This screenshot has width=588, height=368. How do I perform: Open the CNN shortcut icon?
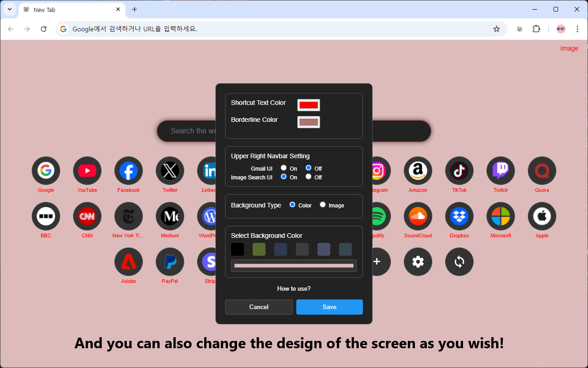pos(87,216)
